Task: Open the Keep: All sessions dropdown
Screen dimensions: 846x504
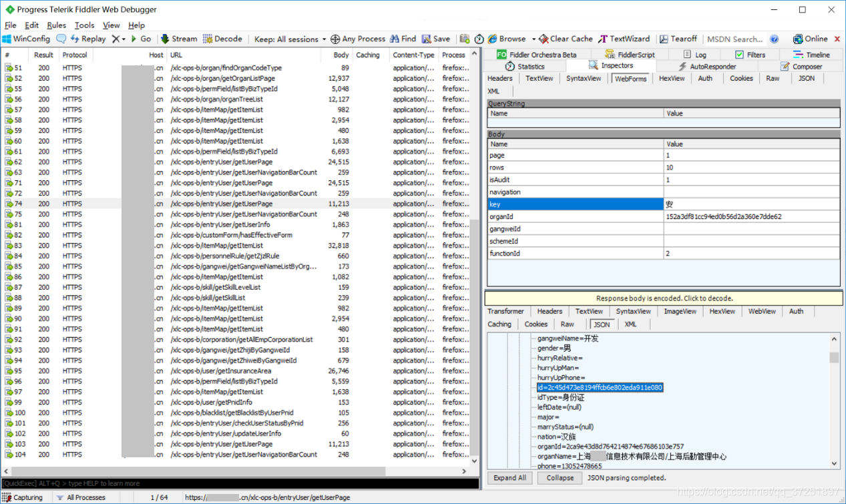Action: tap(290, 39)
